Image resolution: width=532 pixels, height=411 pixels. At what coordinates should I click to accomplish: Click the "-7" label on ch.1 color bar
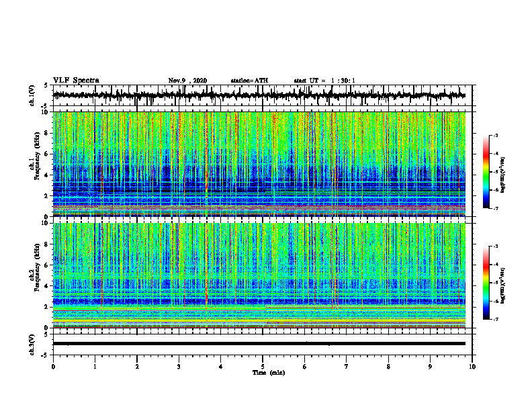point(495,208)
